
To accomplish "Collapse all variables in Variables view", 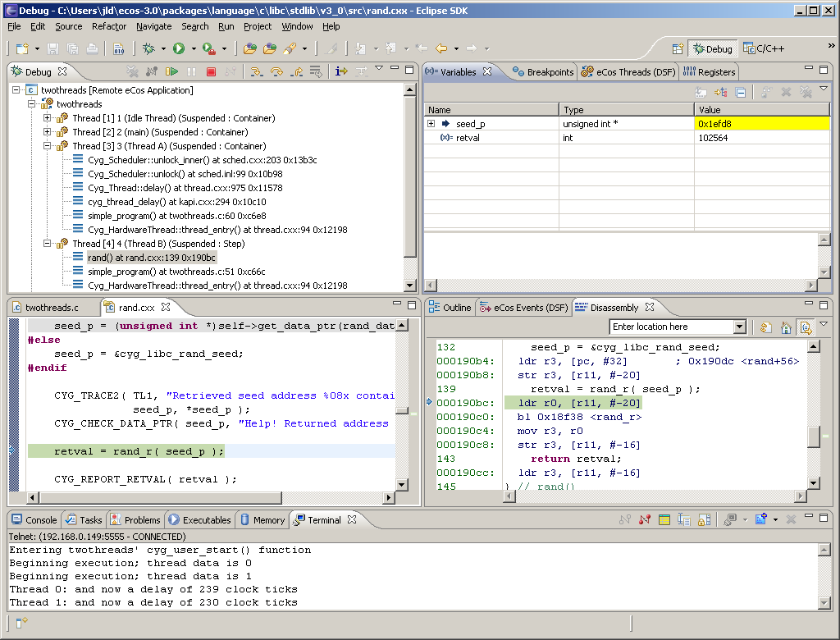I will [x=741, y=93].
